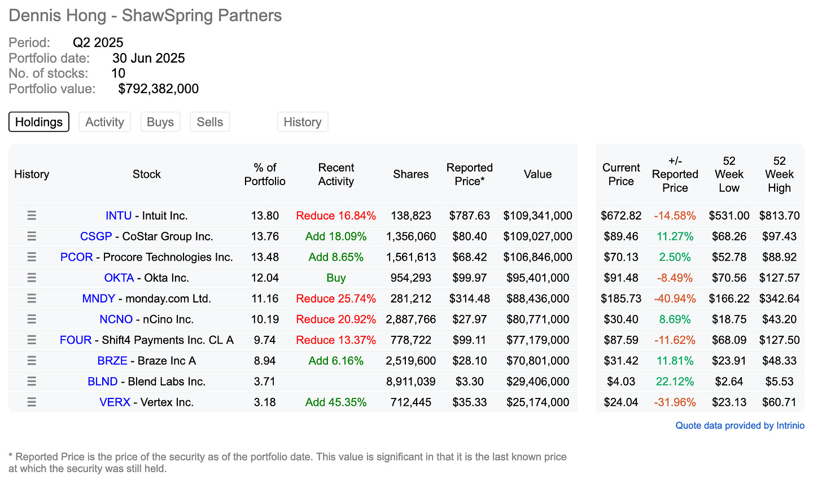Click the Reduce 16.84% activity cell
Viewport: 822px width, 504px height.
[x=336, y=216]
